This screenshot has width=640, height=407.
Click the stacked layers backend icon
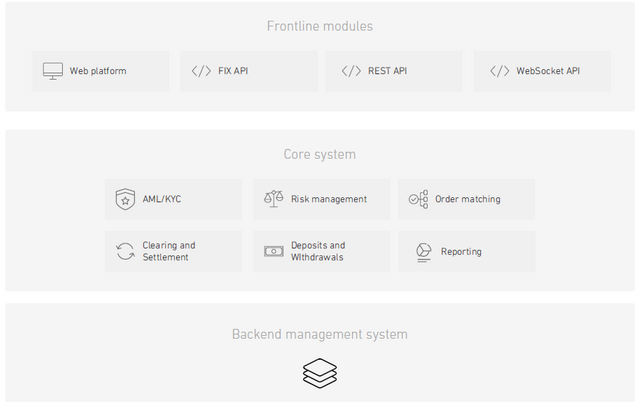click(320, 373)
